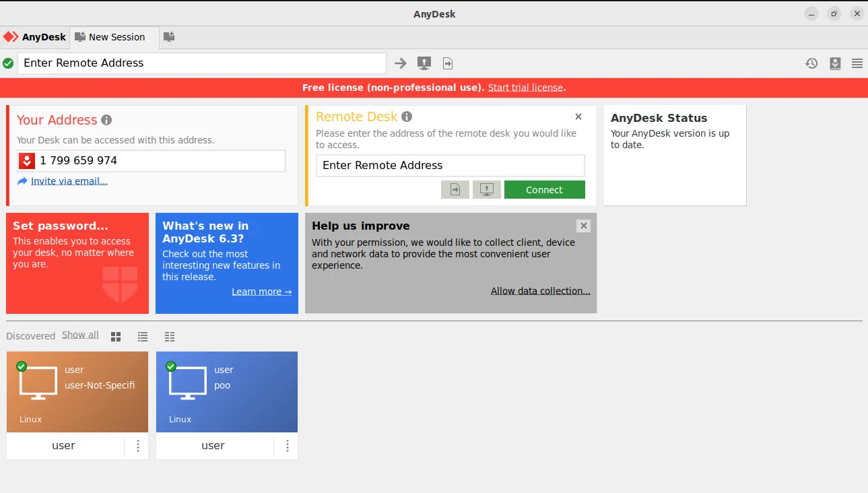Select the New Session tab

110,37
